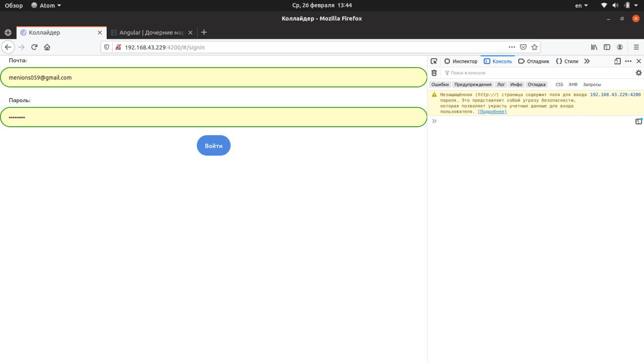Image resolution: width=644 pixels, height=362 pixels.
Task: Toggle responsive design mode icon
Action: point(618,61)
